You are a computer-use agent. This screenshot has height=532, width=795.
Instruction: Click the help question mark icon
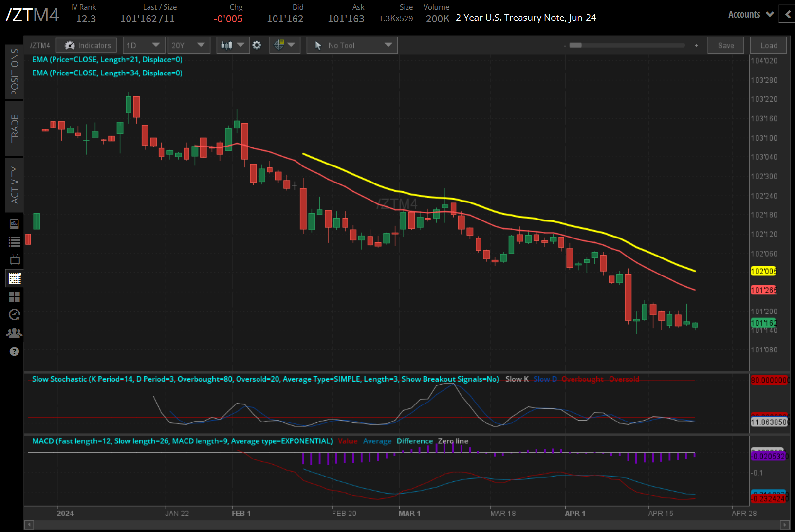pyautogui.click(x=15, y=351)
